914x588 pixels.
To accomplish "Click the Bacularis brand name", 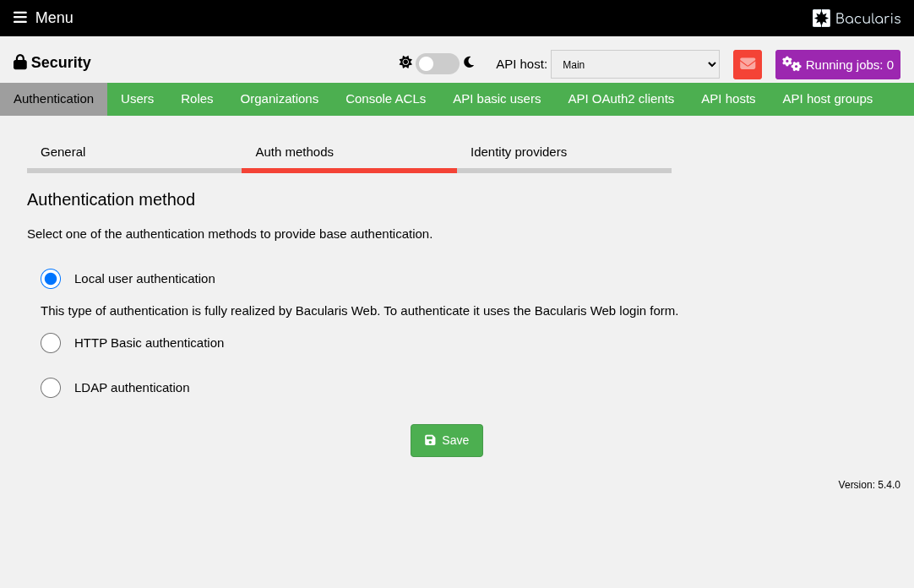I will [868, 19].
